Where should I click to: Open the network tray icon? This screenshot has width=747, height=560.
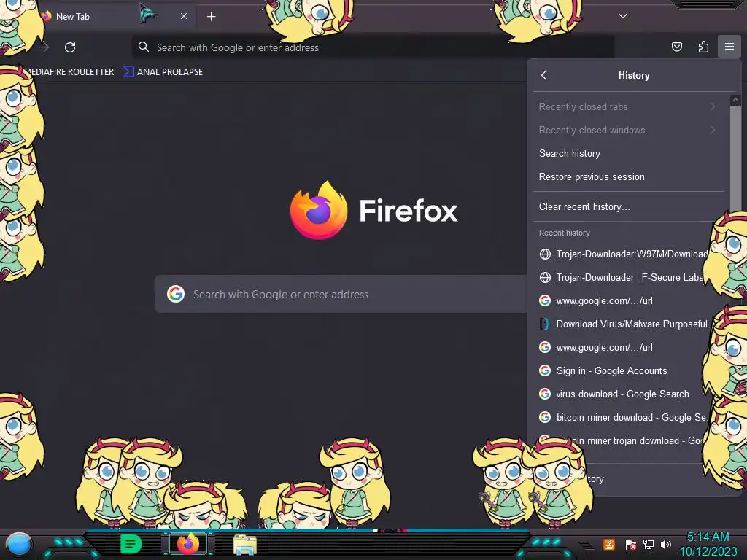(x=648, y=544)
